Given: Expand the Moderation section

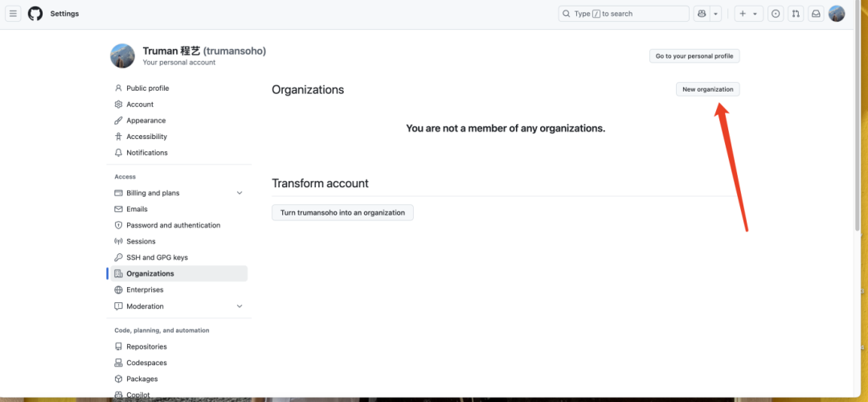Looking at the screenshot, I should (x=240, y=306).
